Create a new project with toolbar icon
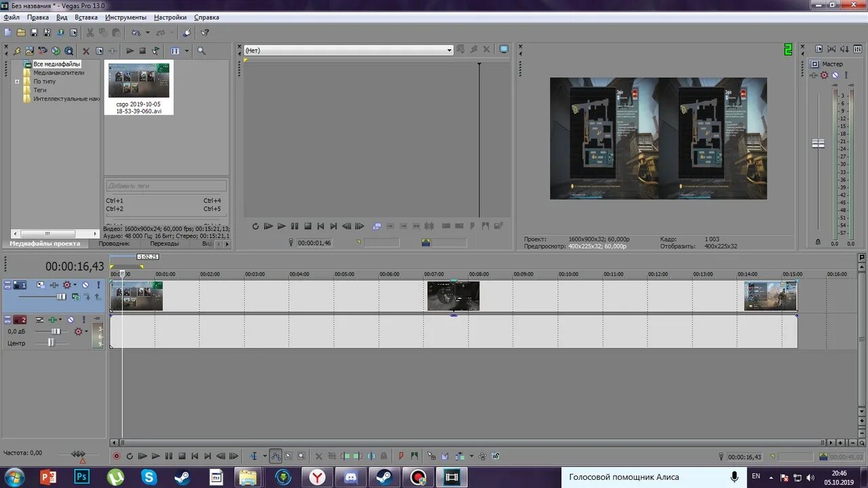This screenshot has width=868, height=488. coord(7,33)
